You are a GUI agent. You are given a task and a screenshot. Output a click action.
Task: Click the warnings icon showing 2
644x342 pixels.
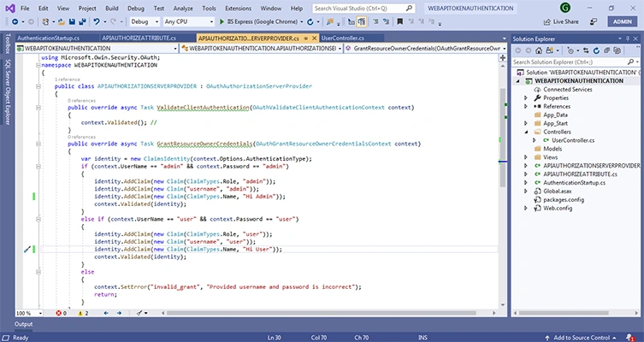pos(80,313)
